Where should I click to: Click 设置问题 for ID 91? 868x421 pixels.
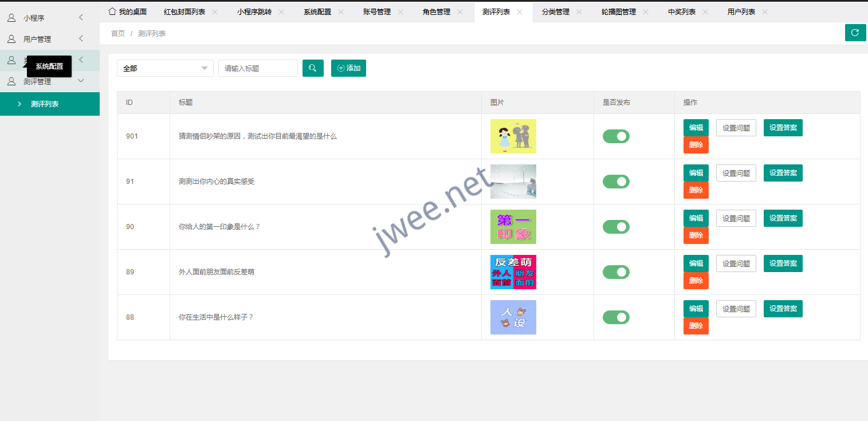pos(736,173)
